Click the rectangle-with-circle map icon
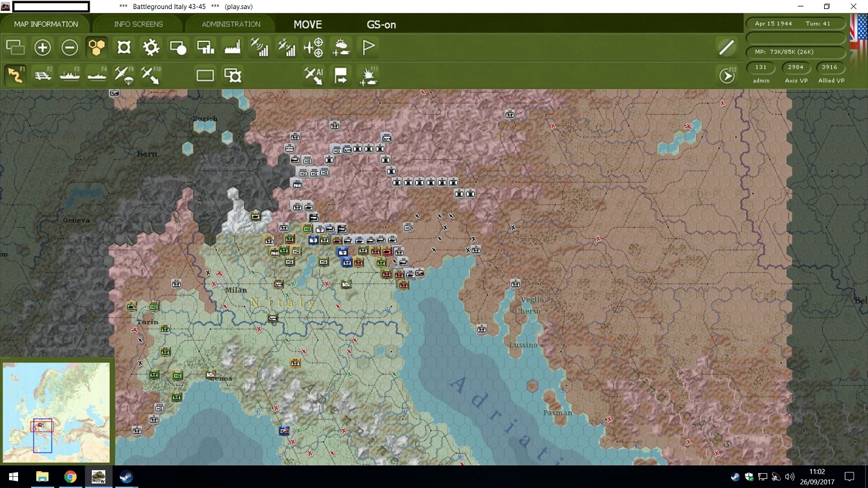Viewport: 868px width, 488px height. pos(178,47)
